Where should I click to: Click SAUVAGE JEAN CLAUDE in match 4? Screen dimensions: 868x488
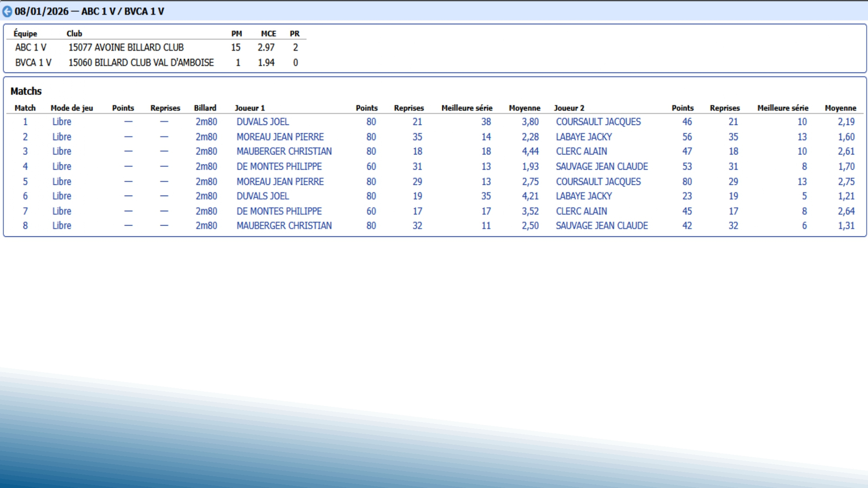click(x=601, y=166)
